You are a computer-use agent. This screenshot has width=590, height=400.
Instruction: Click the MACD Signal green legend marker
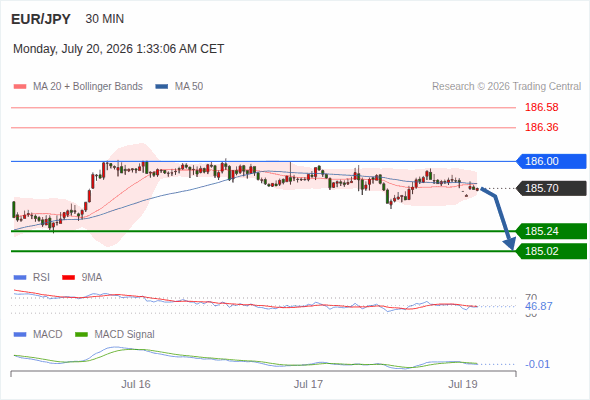point(81,334)
